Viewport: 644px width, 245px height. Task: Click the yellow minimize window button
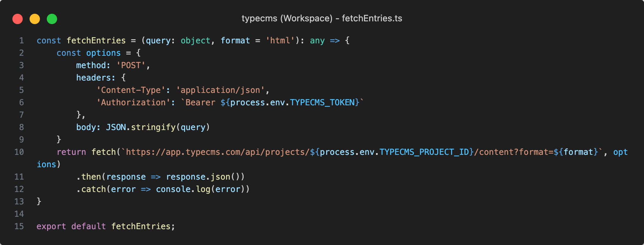pos(35,19)
